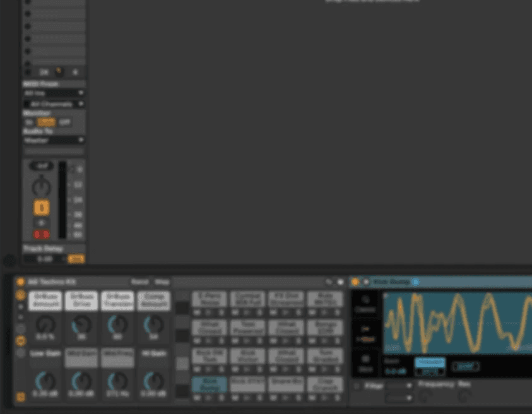Set Monitor to In

pos(29,122)
